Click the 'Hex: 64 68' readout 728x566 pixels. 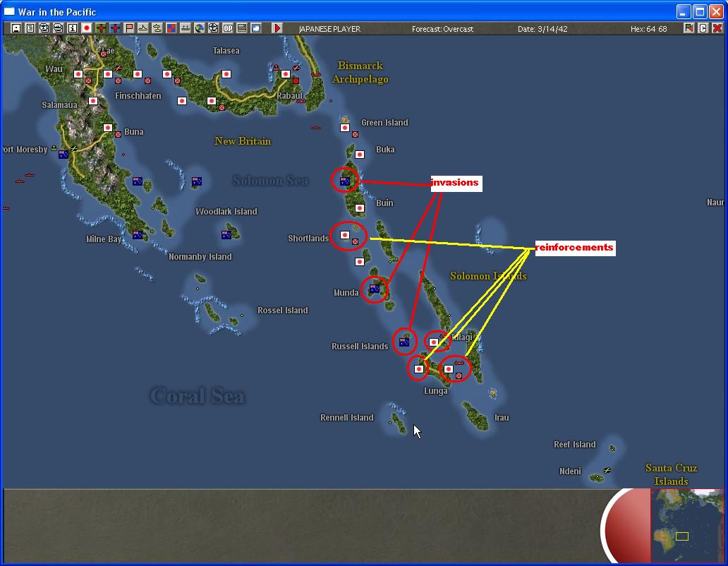click(648, 29)
